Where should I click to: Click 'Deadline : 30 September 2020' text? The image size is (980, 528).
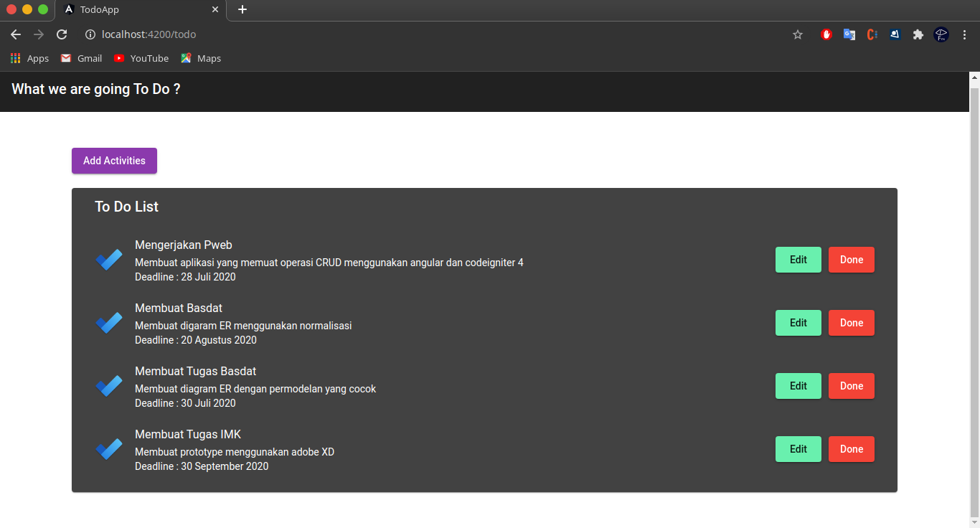click(x=202, y=466)
